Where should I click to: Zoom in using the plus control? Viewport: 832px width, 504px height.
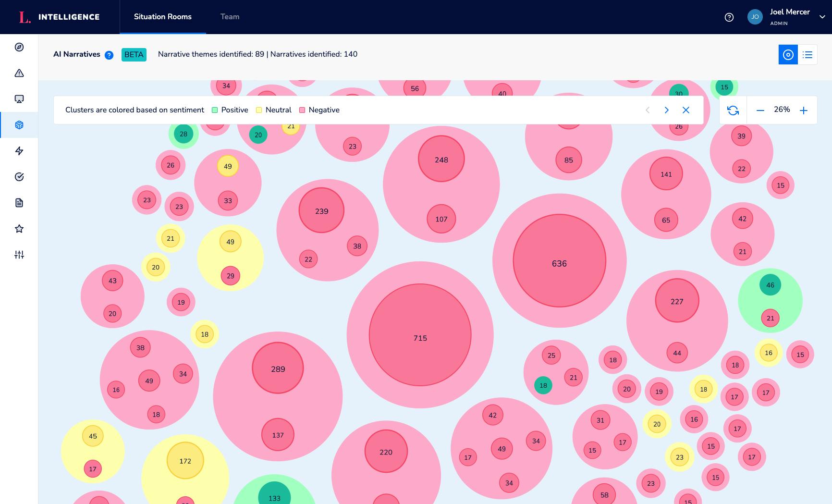click(804, 110)
